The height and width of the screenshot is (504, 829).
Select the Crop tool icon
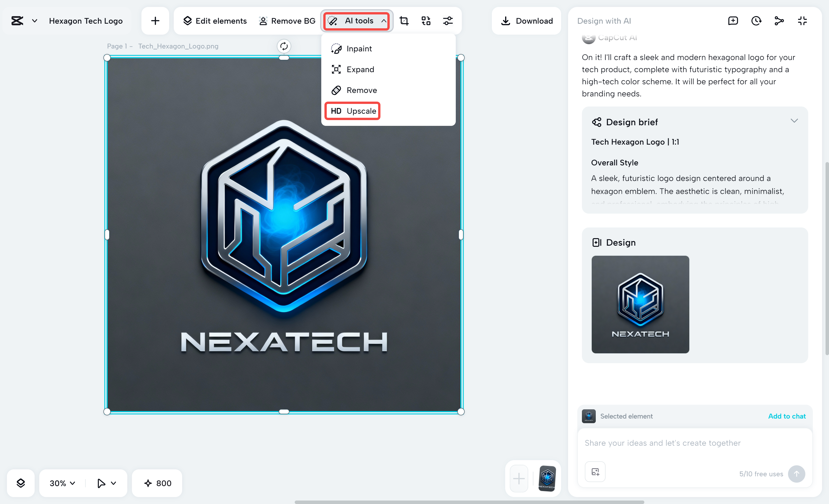[404, 21]
